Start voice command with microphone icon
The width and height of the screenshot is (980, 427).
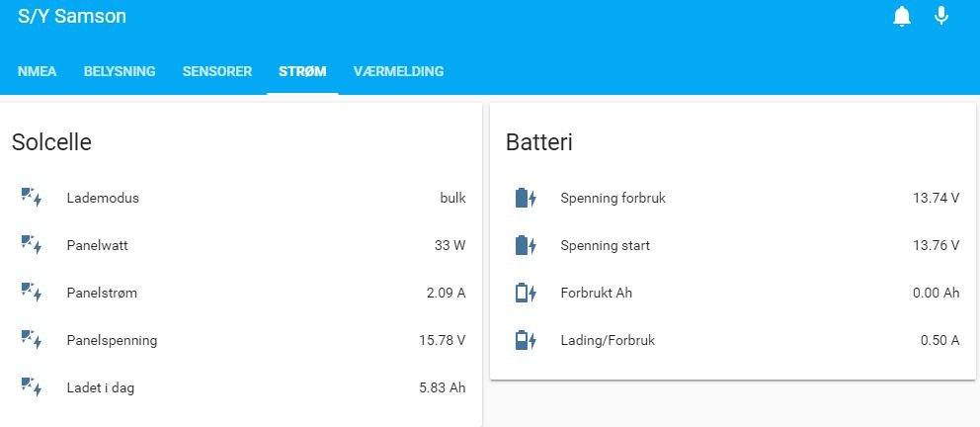tap(941, 15)
